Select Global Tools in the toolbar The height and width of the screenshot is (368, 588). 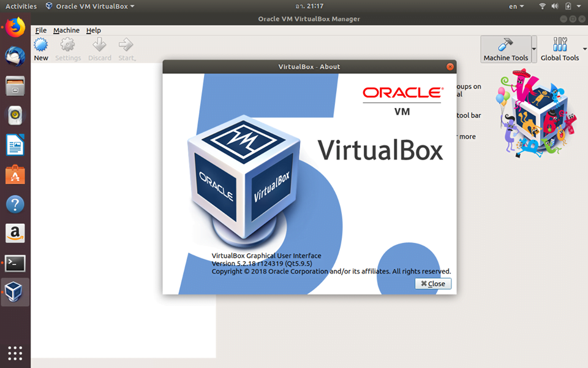click(559, 49)
